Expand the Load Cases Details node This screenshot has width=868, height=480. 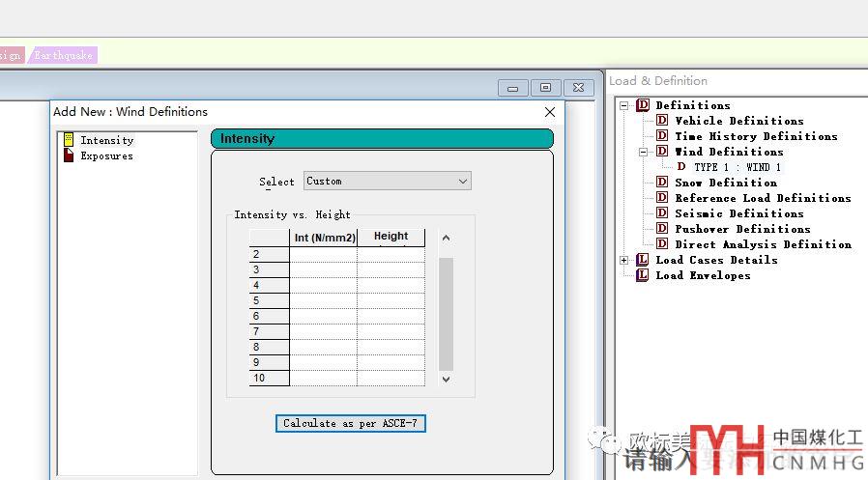pos(624,260)
